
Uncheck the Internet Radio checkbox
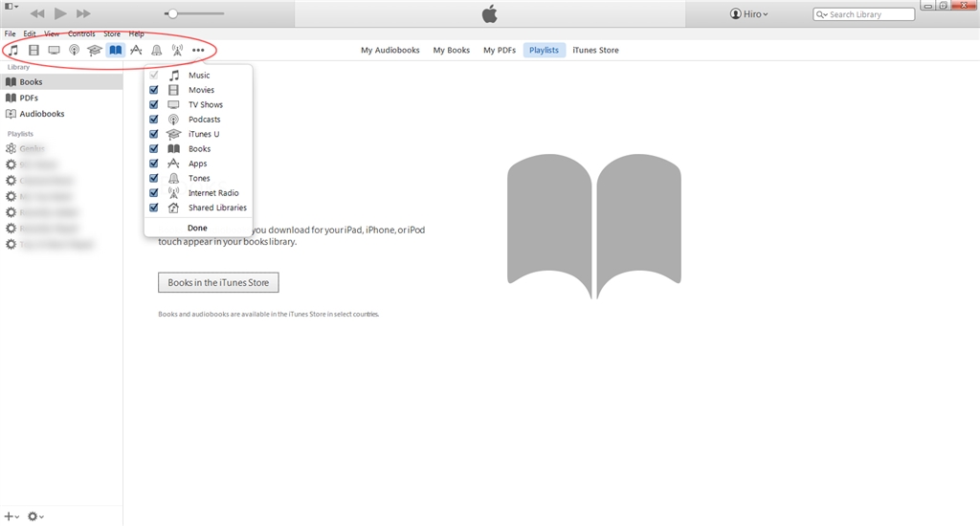point(154,192)
